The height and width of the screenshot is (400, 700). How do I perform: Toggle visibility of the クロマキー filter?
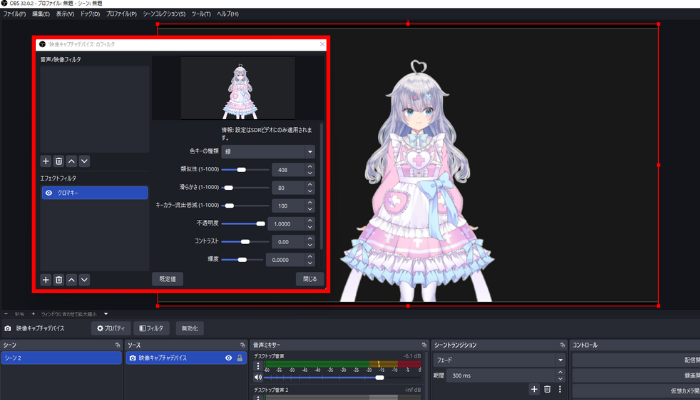[49, 193]
